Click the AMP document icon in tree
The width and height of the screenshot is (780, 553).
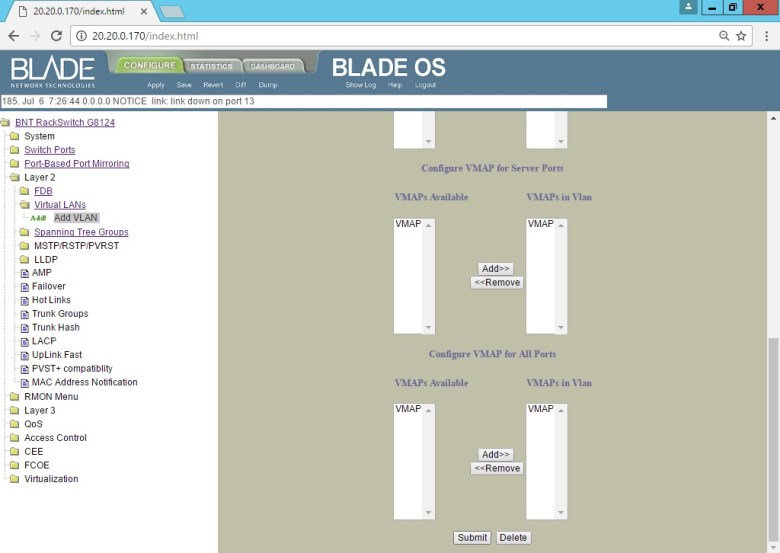coord(25,273)
